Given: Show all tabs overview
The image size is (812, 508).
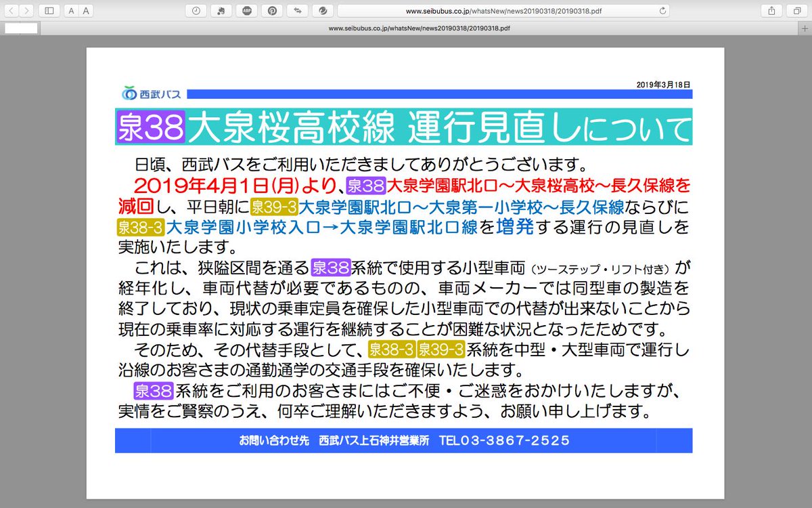Looking at the screenshot, I should 797,11.
